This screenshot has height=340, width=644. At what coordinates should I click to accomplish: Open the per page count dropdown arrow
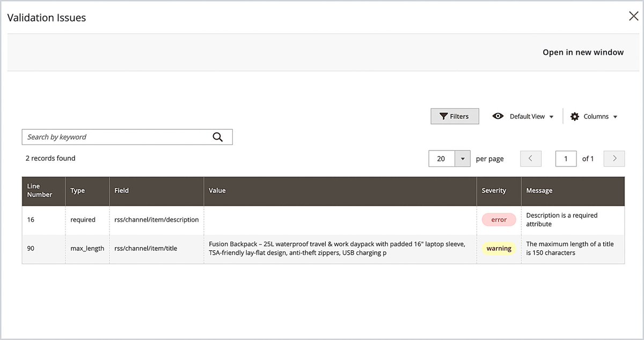click(x=463, y=158)
